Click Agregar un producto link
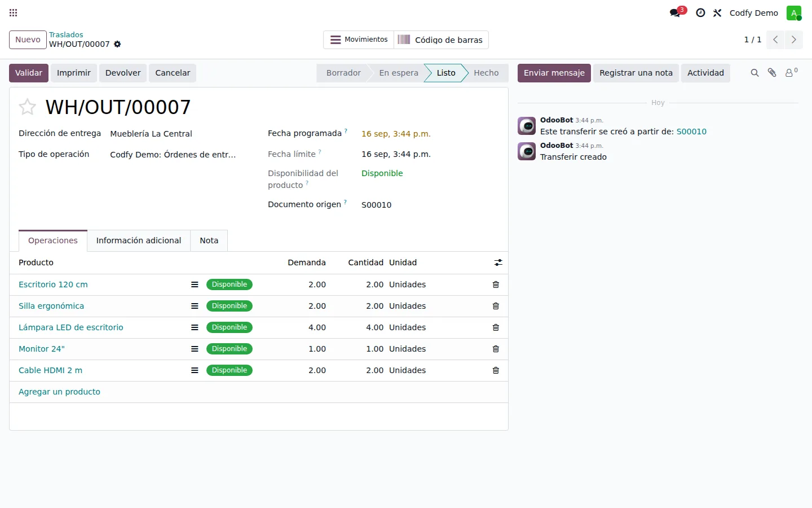Screen dimensions: 812x508 pyautogui.click(x=59, y=392)
